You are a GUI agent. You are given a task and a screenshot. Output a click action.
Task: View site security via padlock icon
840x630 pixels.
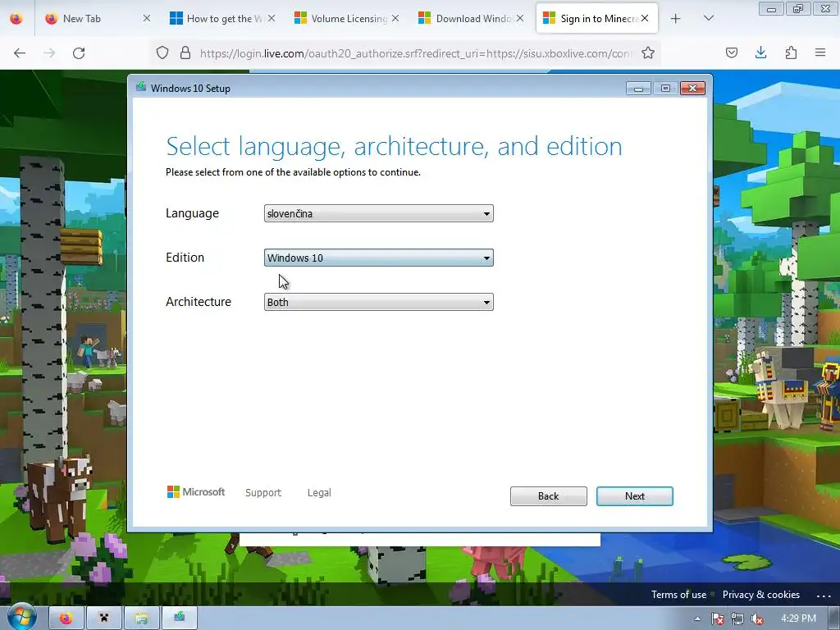[185, 52]
